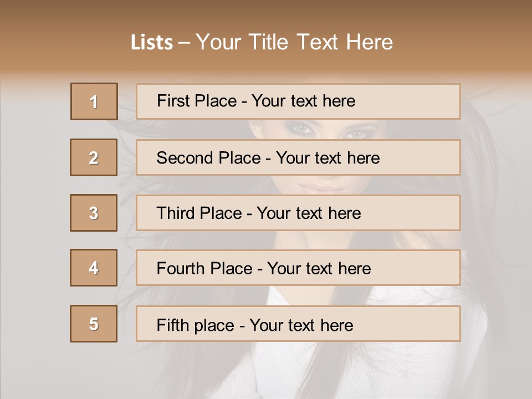Click the number 3 box
This screenshot has height=399, width=532.
94,213
